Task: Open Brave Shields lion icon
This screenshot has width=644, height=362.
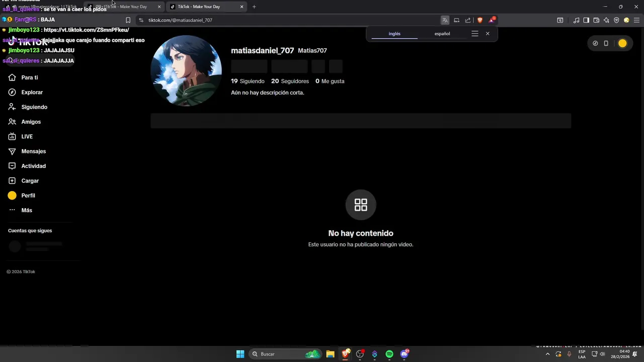Action: coord(480,20)
